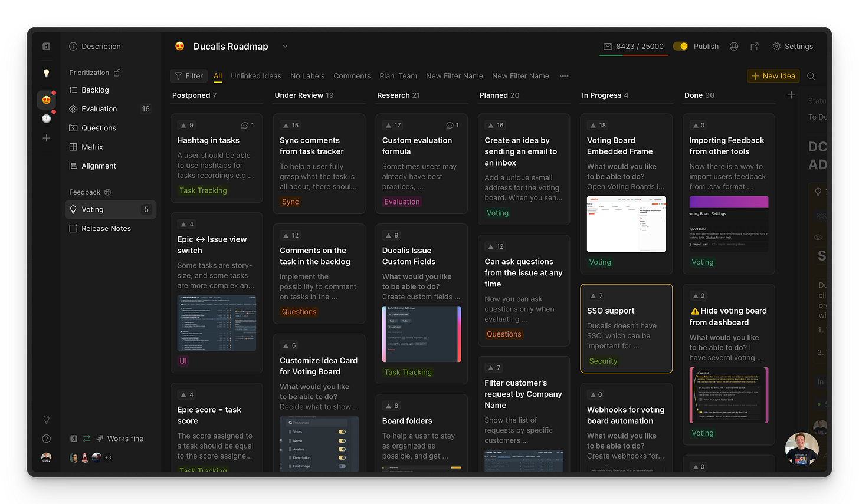Viewport: 859px width, 504px height.
Task: Expand the Ducalis Roadmap title dropdown
Action: click(x=285, y=47)
